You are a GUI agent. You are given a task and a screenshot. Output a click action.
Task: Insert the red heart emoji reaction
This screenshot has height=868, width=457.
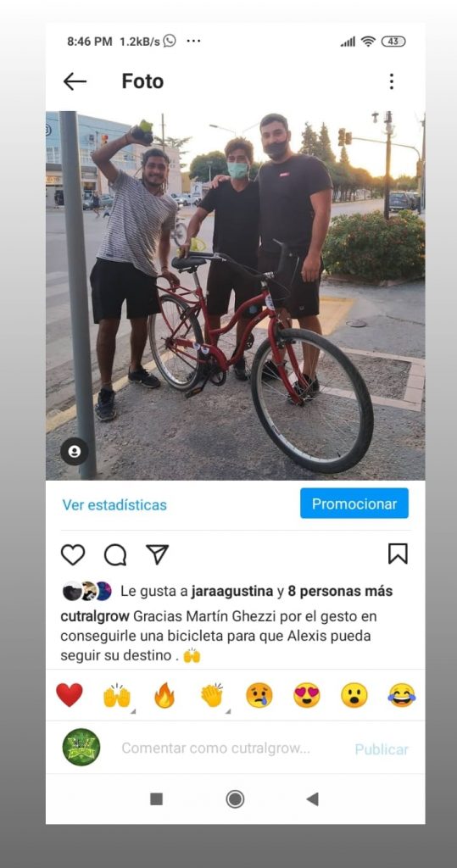pos(70,695)
